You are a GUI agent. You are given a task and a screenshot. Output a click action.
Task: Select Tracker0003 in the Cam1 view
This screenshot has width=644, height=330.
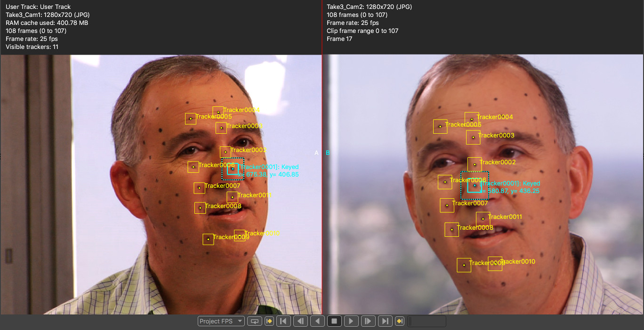(x=221, y=128)
